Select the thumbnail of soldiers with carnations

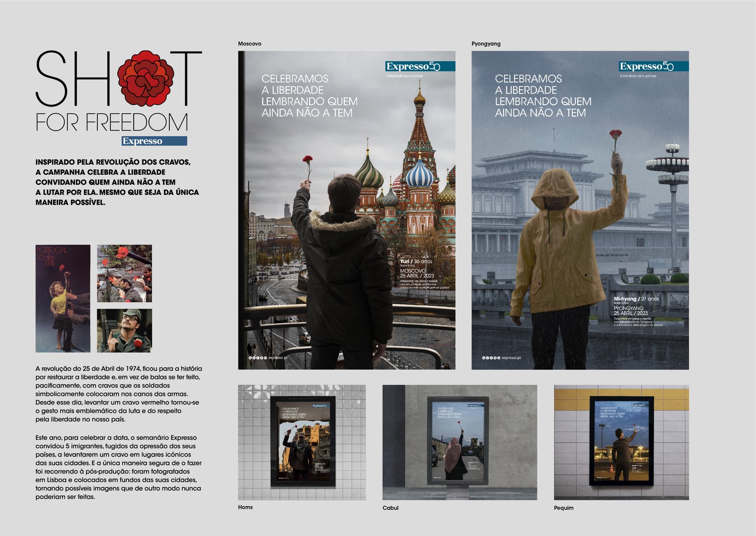[124, 273]
